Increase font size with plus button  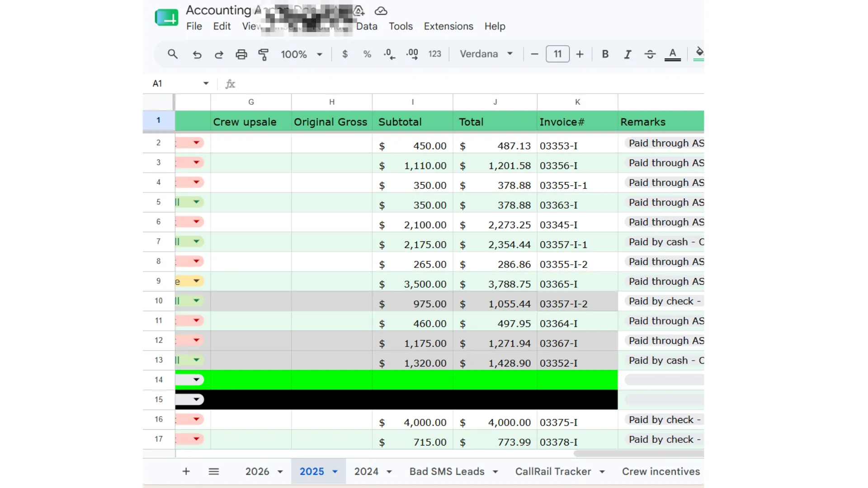580,54
